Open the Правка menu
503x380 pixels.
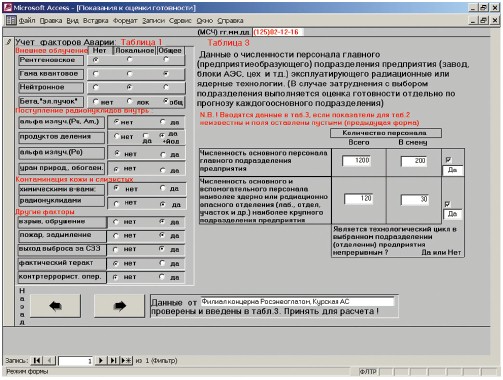(x=51, y=21)
